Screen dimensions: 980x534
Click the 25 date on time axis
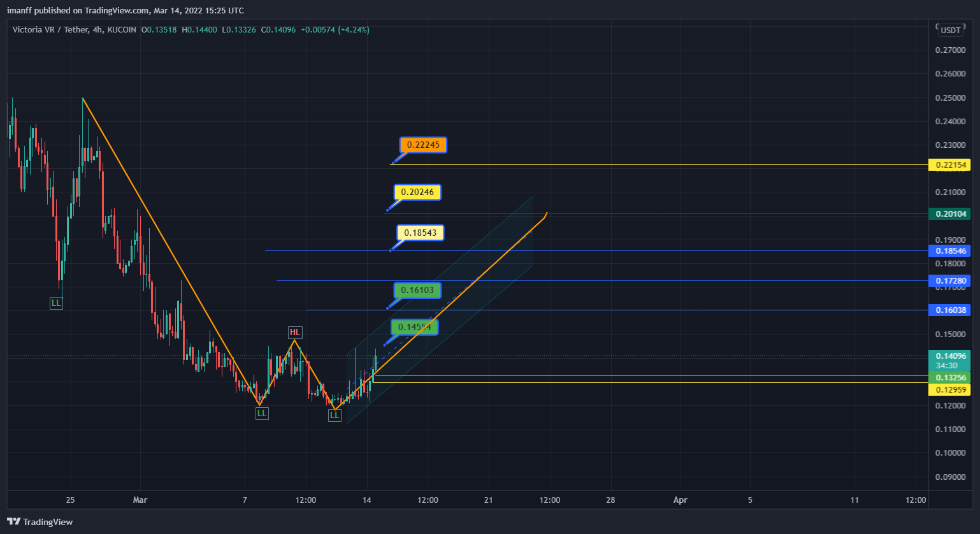pos(70,500)
